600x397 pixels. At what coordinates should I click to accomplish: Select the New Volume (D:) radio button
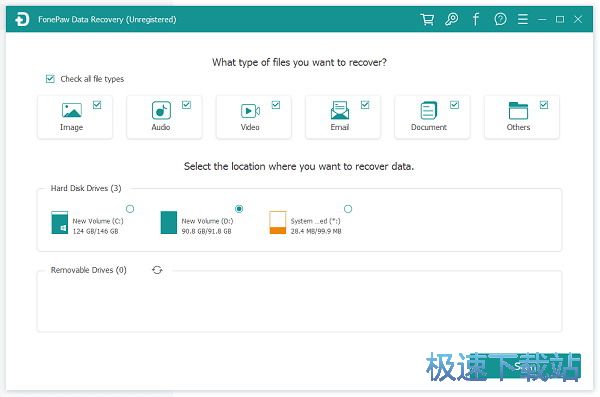(x=239, y=209)
